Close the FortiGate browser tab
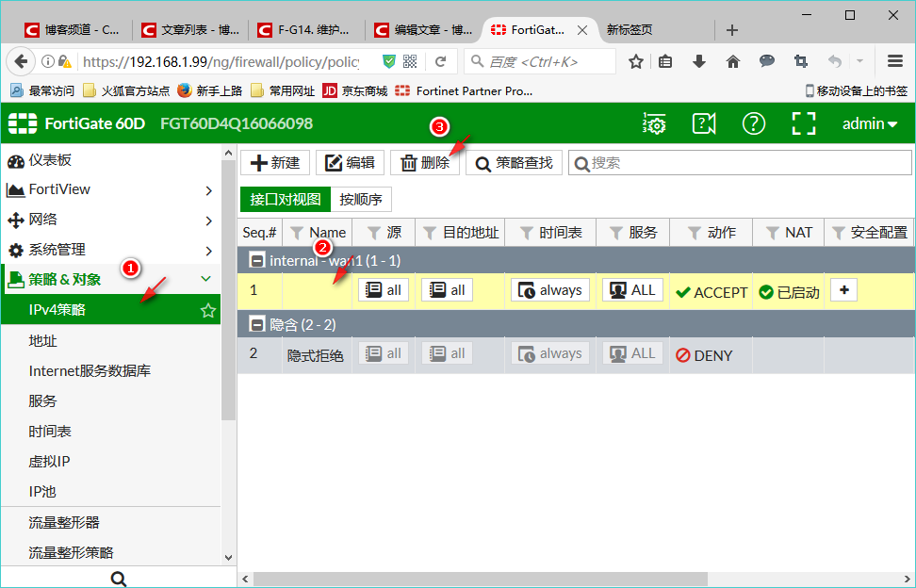This screenshot has width=916, height=588. (x=582, y=30)
